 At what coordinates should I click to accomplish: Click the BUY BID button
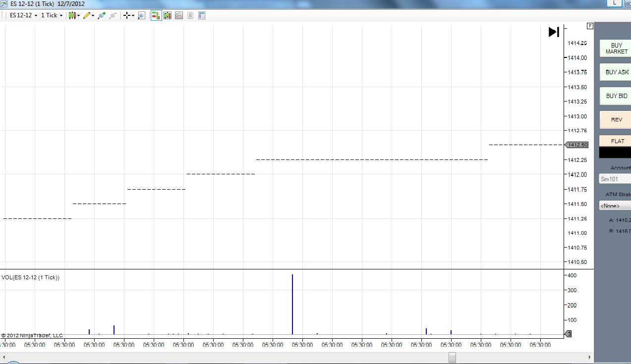click(616, 96)
